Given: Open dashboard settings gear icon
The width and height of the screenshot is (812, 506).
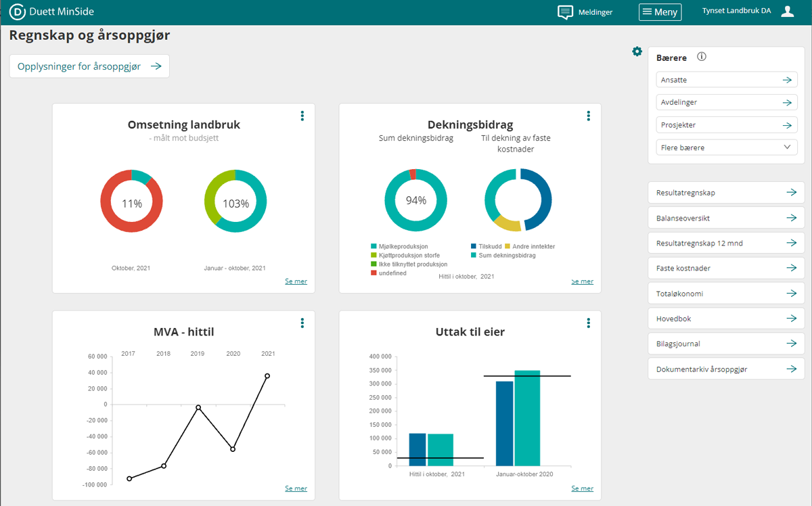Looking at the screenshot, I should coord(637,51).
